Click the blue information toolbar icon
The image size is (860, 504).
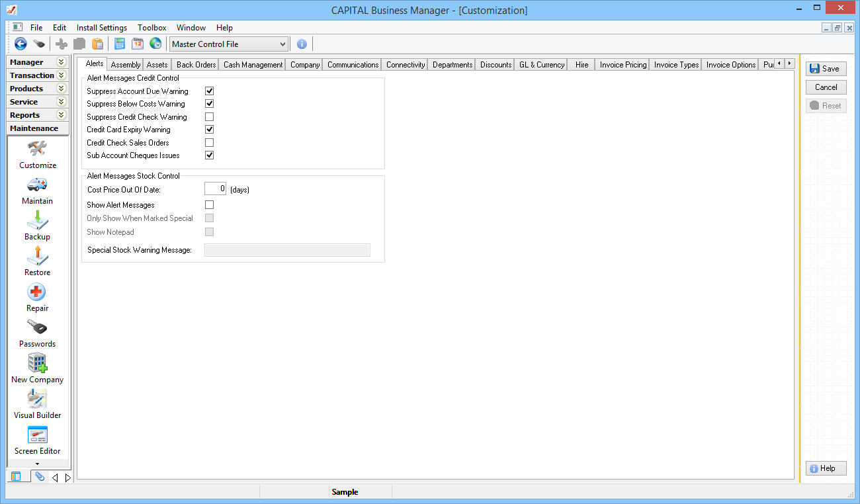click(x=302, y=44)
